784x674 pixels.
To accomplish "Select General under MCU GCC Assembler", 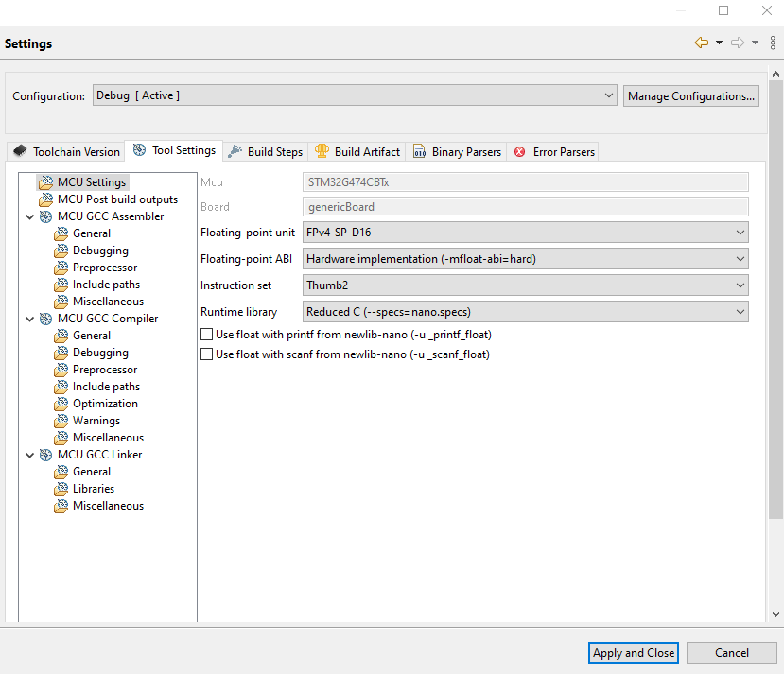I will [92, 233].
